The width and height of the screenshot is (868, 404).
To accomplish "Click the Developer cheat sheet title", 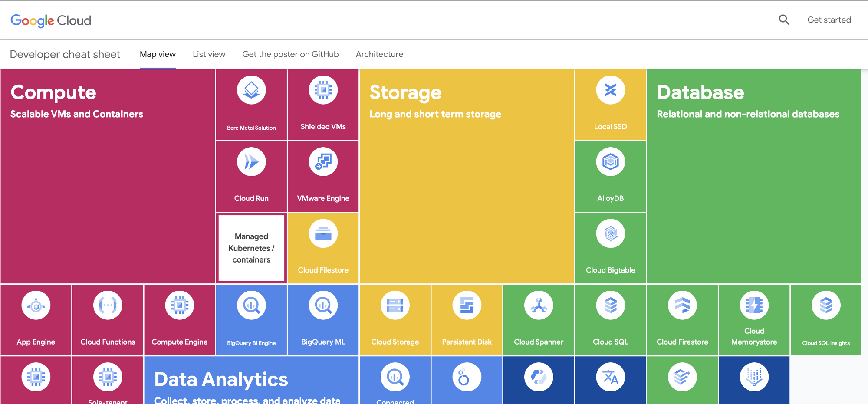I will (x=65, y=54).
